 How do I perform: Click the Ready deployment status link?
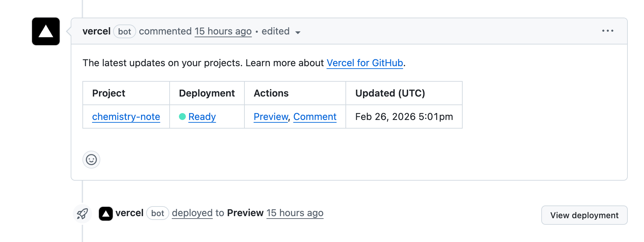coord(202,117)
